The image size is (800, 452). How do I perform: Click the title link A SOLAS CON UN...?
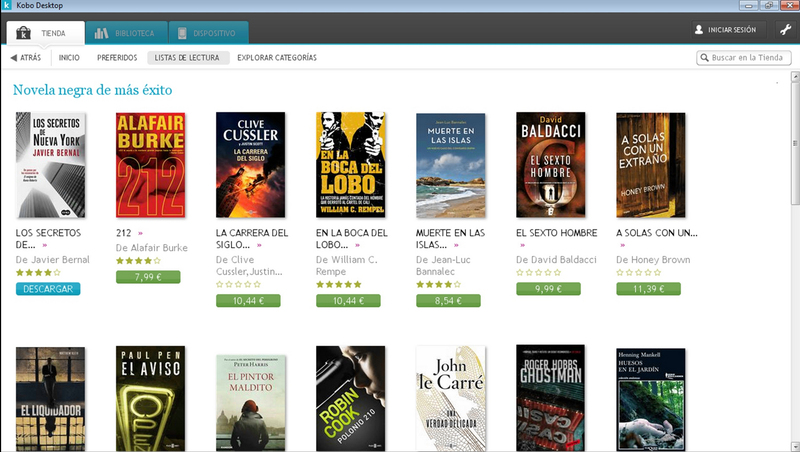(657, 233)
